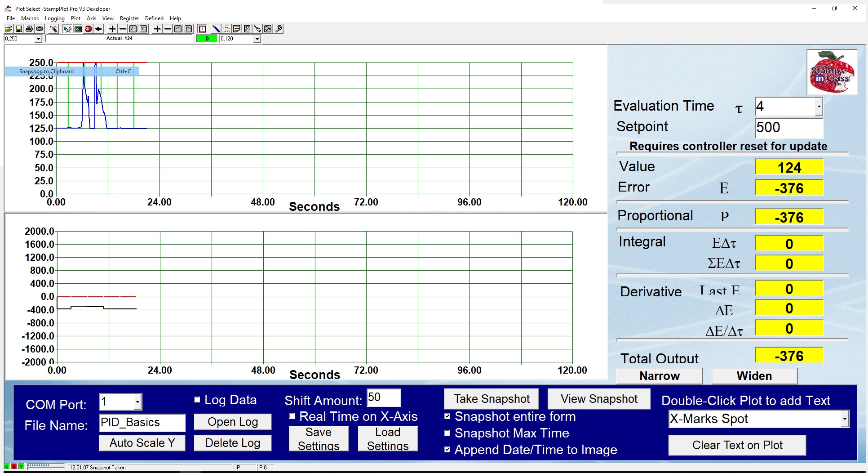Toggle the plot data monitor icon
The width and height of the screenshot is (868, 473).
point(78,29)
